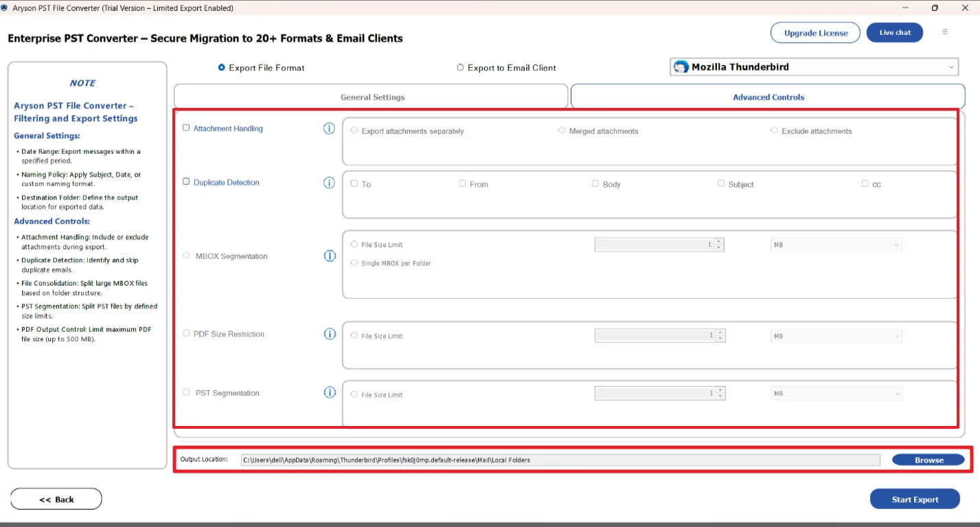The width and height of the screenshot is (980, 527).
Task: Tick the cc duplicate field checkbox
Action: 865,183
